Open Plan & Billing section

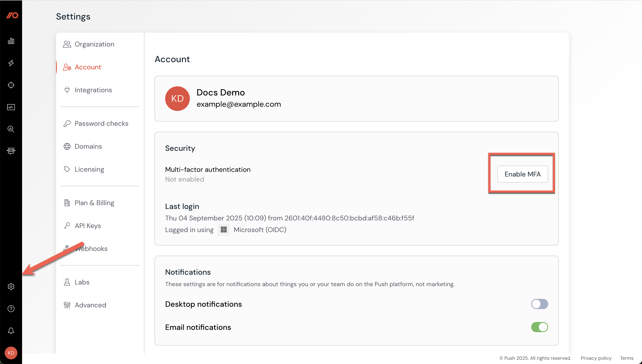[x=94, y=203]
